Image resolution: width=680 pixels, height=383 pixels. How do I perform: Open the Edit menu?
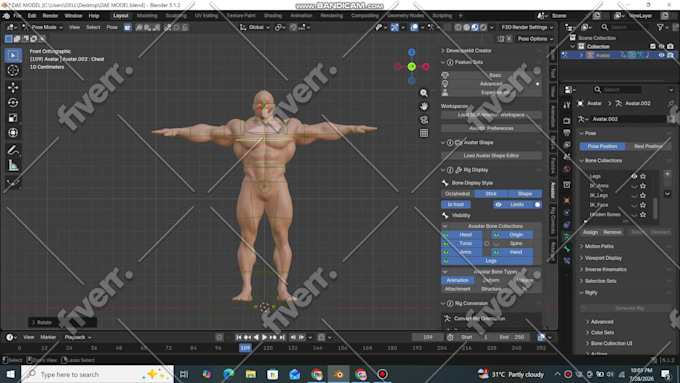tap(32, 16)
